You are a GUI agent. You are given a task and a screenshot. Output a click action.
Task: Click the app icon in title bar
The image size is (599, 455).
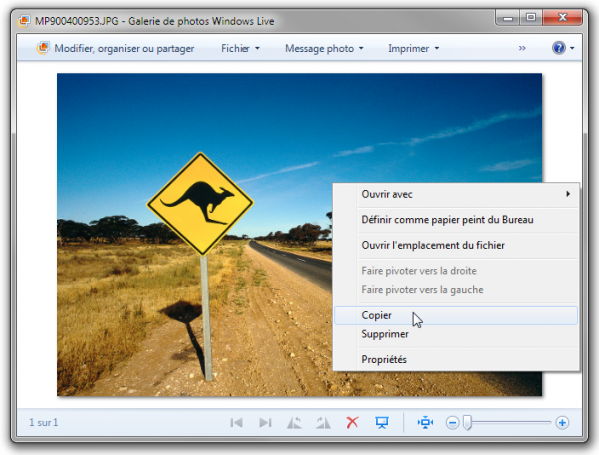click(24, 21)
